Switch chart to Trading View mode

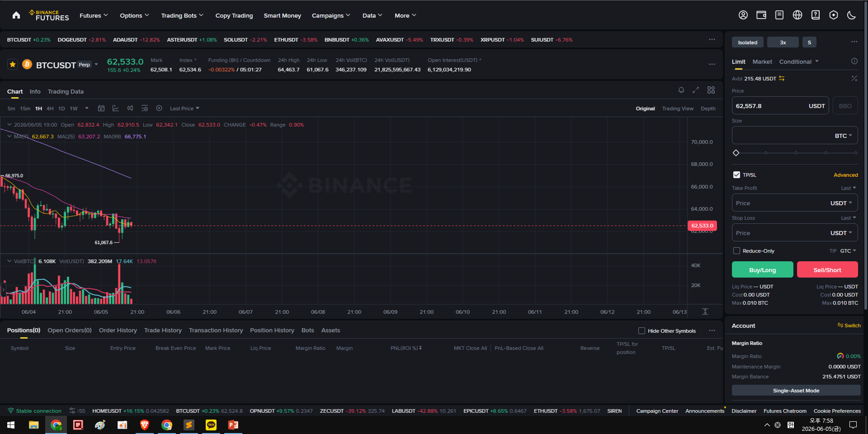[677, 108]
